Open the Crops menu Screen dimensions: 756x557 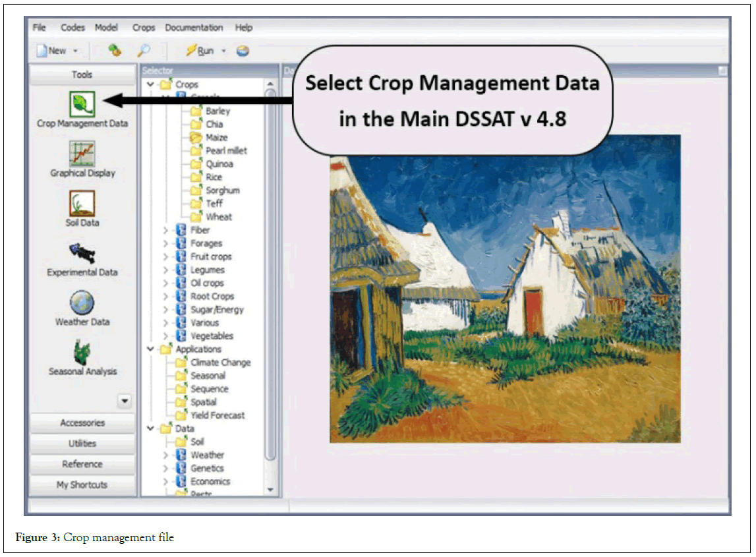click(144, 28)
